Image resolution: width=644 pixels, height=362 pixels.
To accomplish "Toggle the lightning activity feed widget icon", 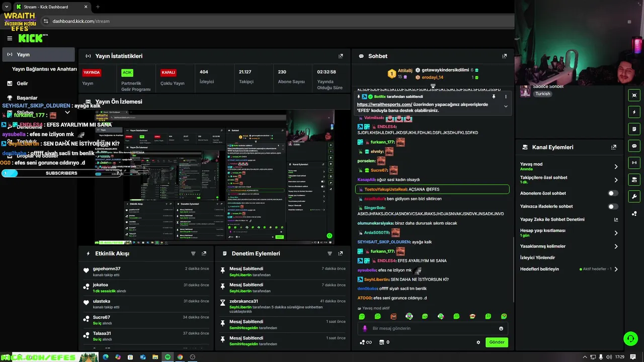I will [x=634, y=112].
